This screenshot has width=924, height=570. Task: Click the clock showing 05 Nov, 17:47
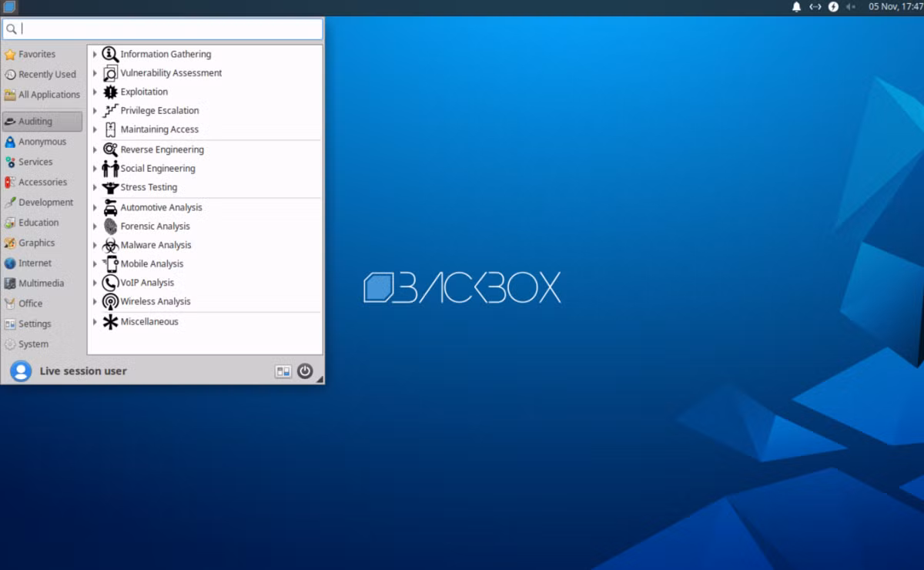(896, 7)
